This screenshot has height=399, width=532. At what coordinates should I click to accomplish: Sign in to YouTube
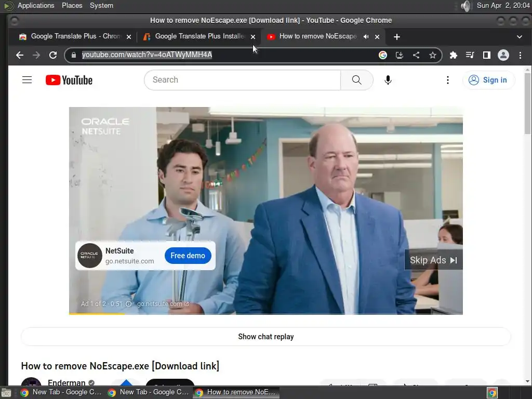[x=488, y=80]
